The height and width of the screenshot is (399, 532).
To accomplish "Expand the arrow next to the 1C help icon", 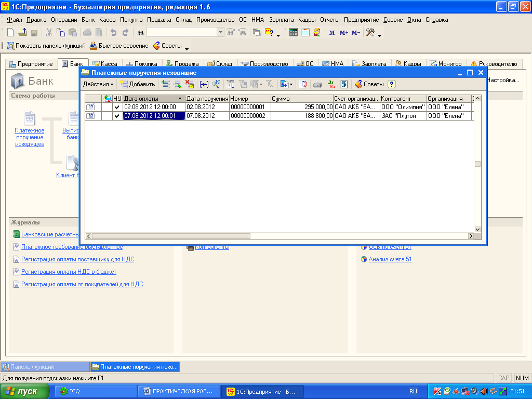I will pyautogui.click(x=278, y=35).
